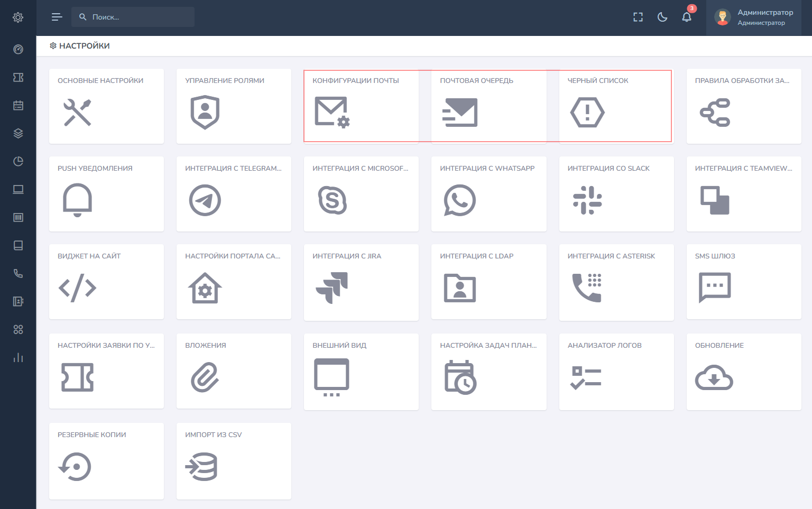Toggle fullscreen mode in top bar
Viewport: 812px width, 509px height.
click(638, 17)
